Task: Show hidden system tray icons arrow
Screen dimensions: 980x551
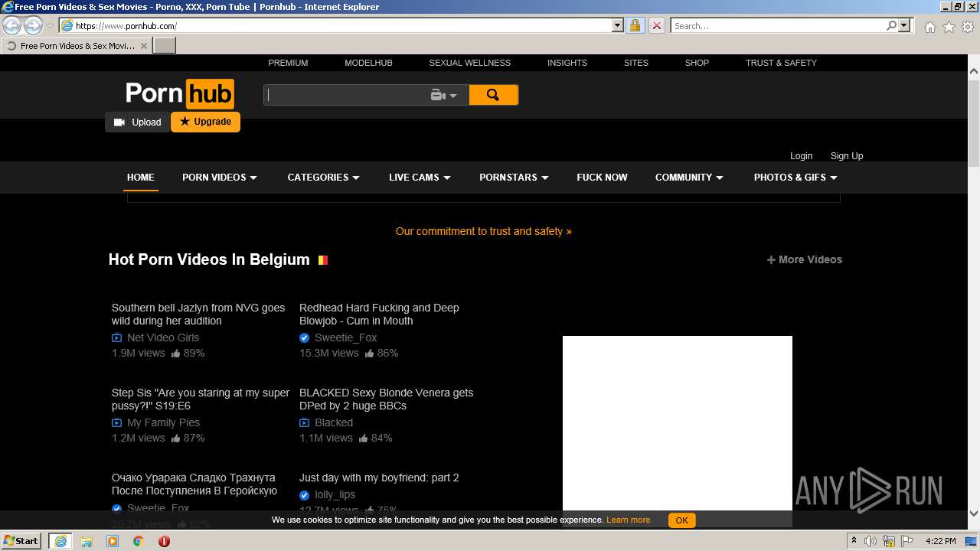Action: tap(854, 541)
